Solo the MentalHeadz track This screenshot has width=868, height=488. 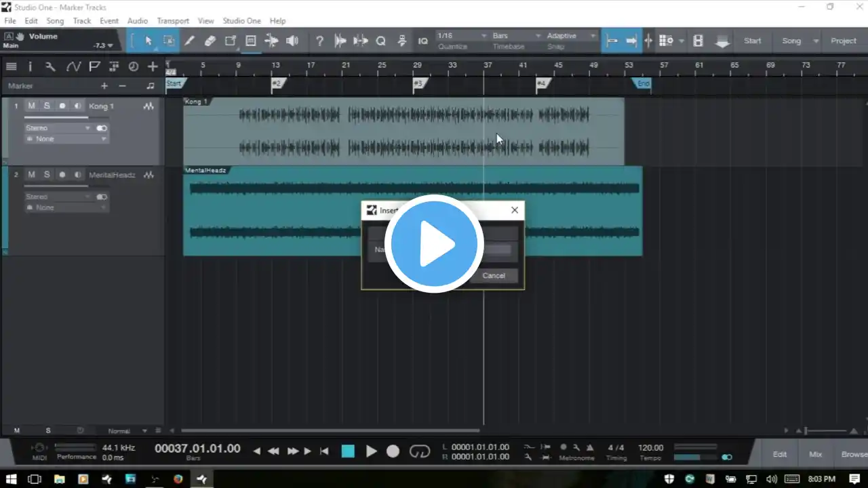[x=47, y=175]
